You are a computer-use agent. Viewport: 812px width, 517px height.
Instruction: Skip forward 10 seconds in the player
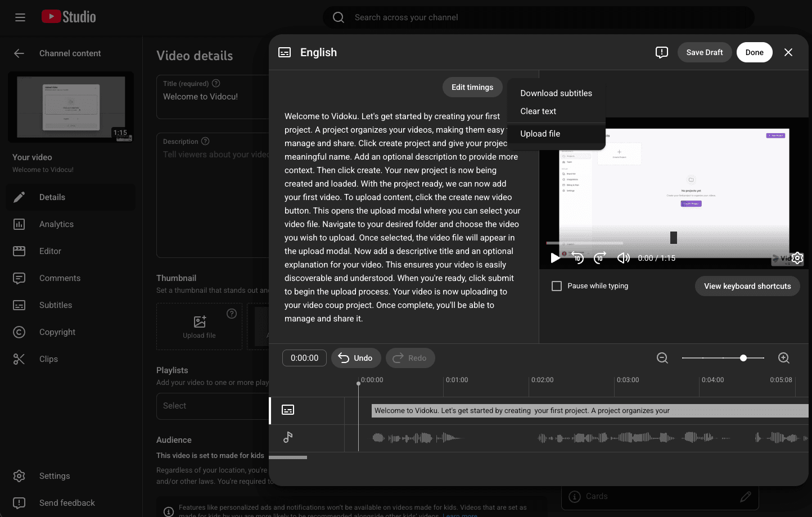[600, 258]
